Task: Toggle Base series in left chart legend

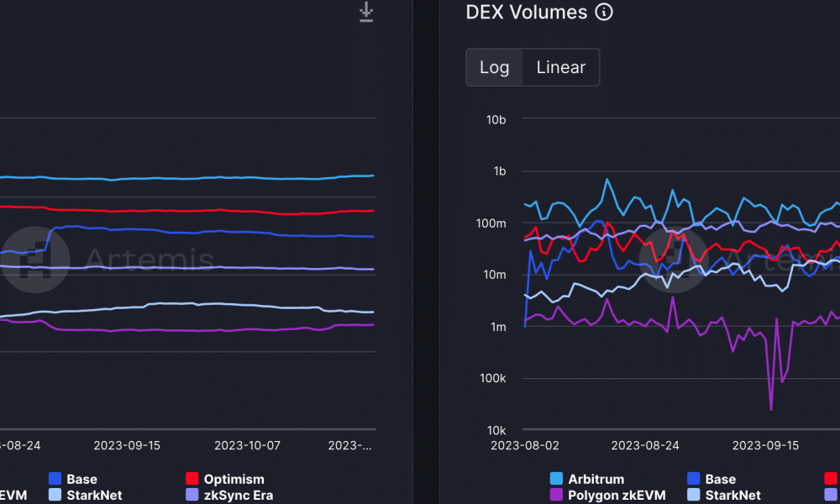Action: [73, 479]
